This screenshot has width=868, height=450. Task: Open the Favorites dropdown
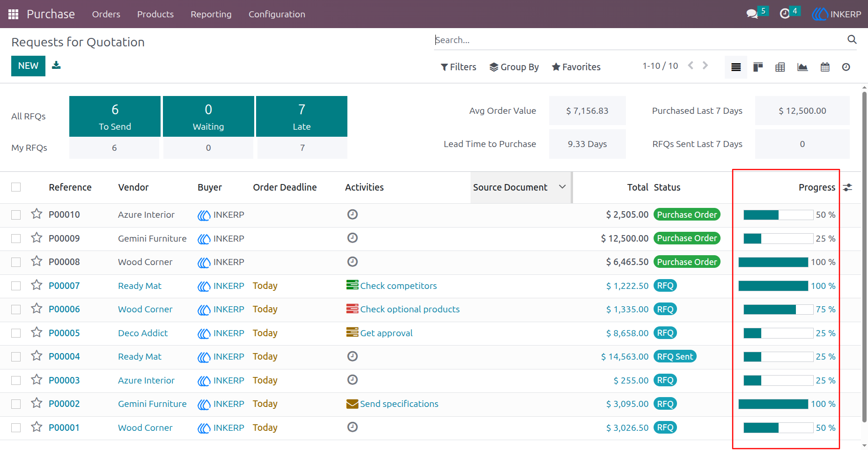(576, 67)
